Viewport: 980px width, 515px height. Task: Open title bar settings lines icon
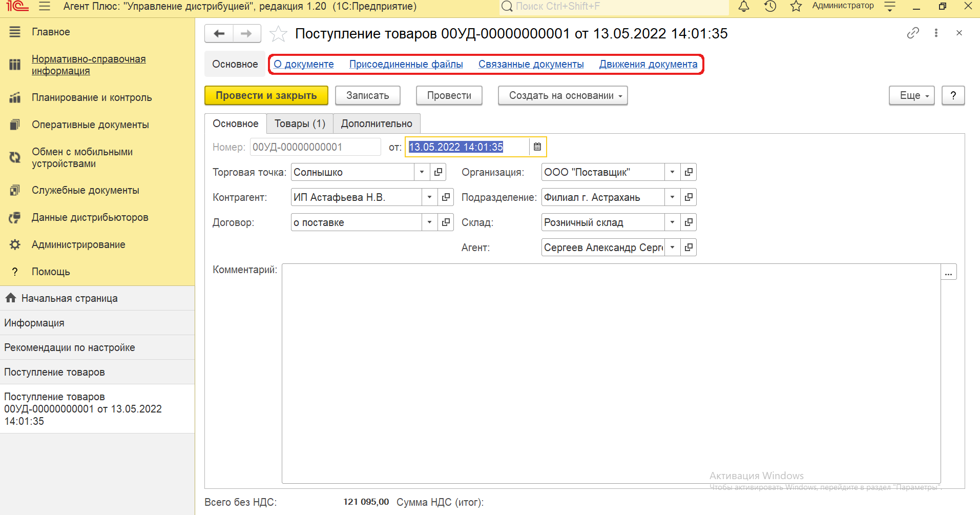pyautogui.click(x=890, y=7)
